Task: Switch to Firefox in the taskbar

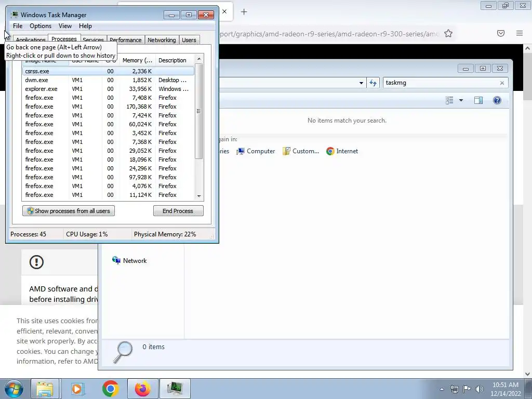Action: click(x=143, y=389)
